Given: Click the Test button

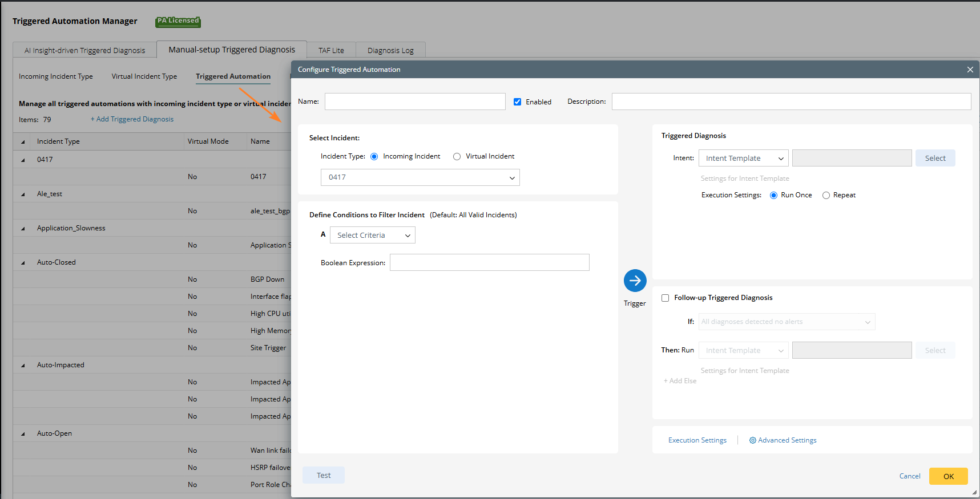Looking at the screenshot, I should 324,475.
